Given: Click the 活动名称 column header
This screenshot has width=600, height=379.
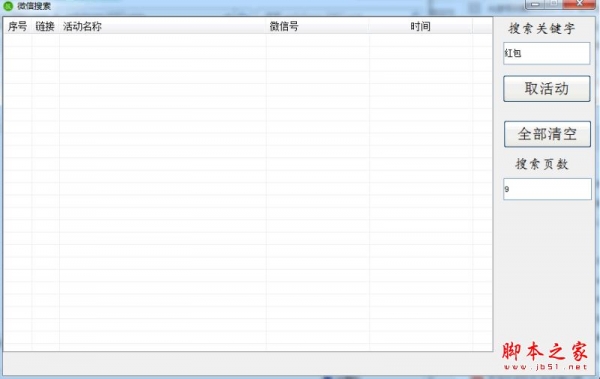Looking at the screenshot, I should point(163,26).
